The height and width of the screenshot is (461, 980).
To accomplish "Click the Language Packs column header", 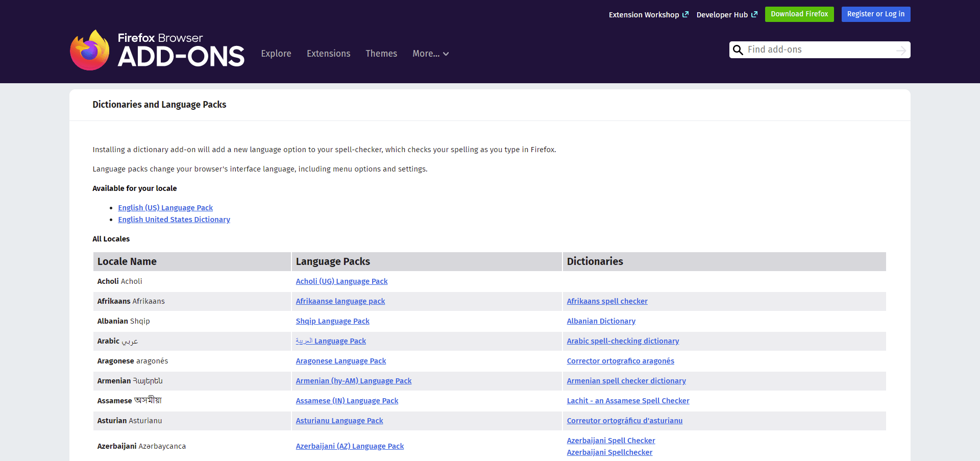I will [427, 261].
